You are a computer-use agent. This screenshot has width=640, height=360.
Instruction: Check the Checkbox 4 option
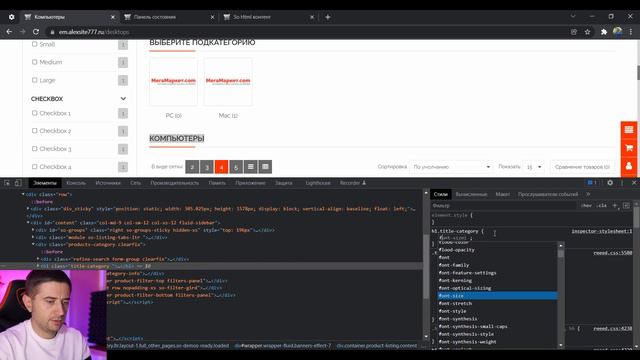point(34,167)
